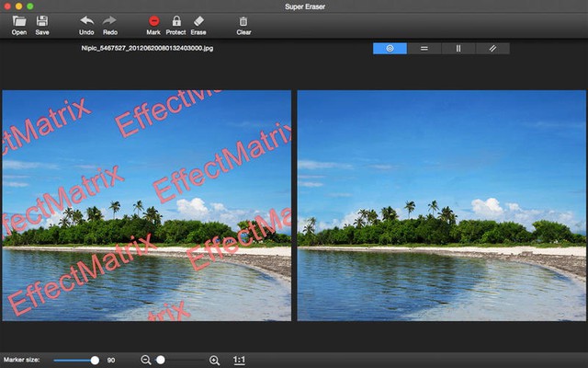Screen dimensions: 588x368
Task: Click the Redo arrow
Action: [x=110, y=21]
